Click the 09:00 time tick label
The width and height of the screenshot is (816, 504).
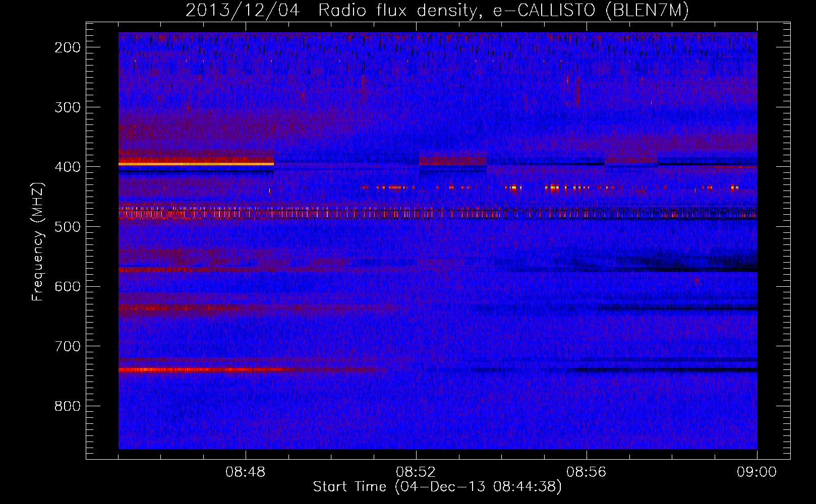tap(756, 472)
